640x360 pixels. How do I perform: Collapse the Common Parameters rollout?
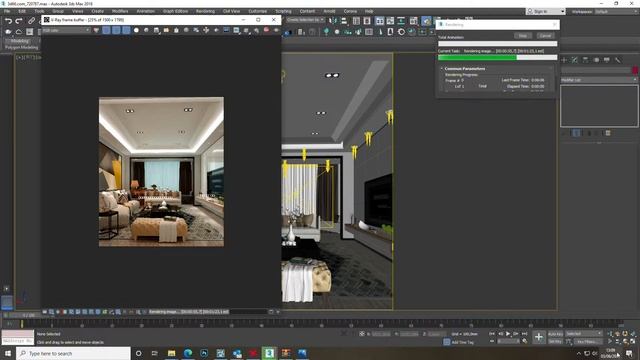pos(464,69)
